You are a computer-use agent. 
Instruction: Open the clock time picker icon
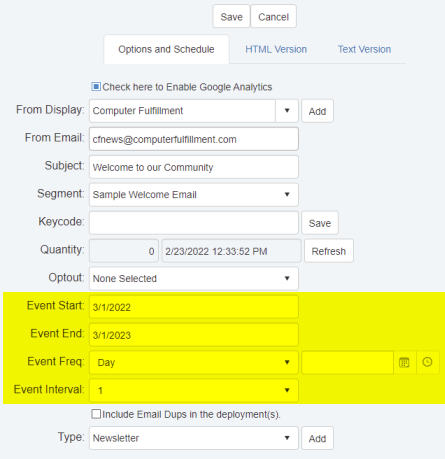(x=427, y=362)
